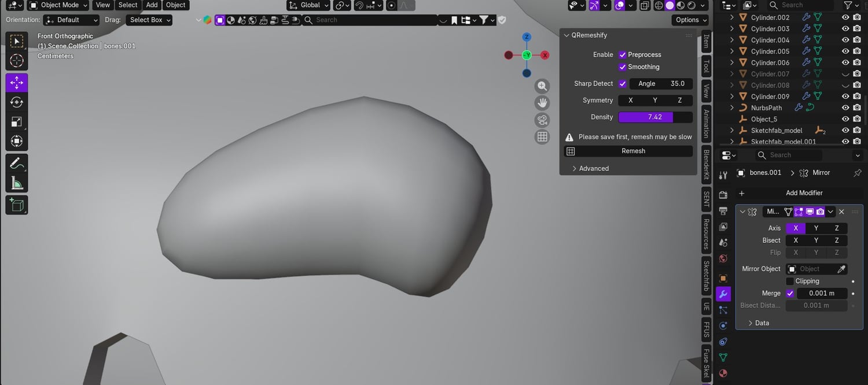Viewport: 868px width, 385px height.
Task: Expand Cylinder.009 in the outliner
Action: 731,97
